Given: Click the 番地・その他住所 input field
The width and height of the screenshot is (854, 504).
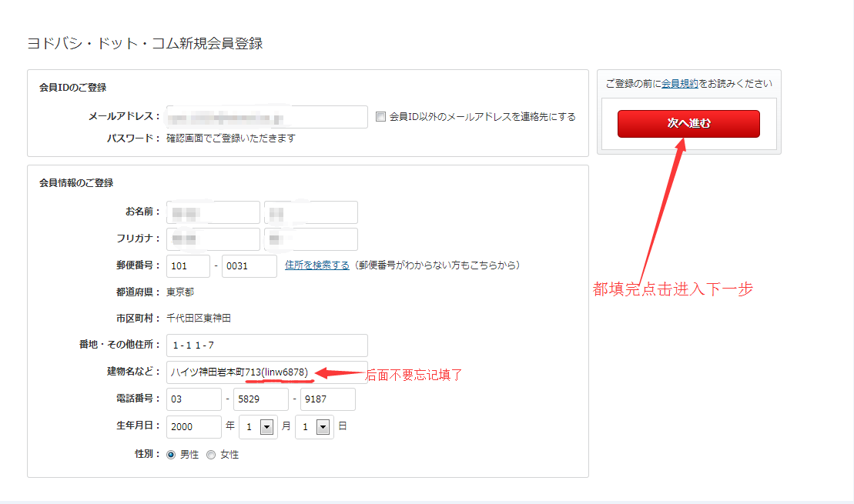Looking at the screenshot, I should coord(267,345).
